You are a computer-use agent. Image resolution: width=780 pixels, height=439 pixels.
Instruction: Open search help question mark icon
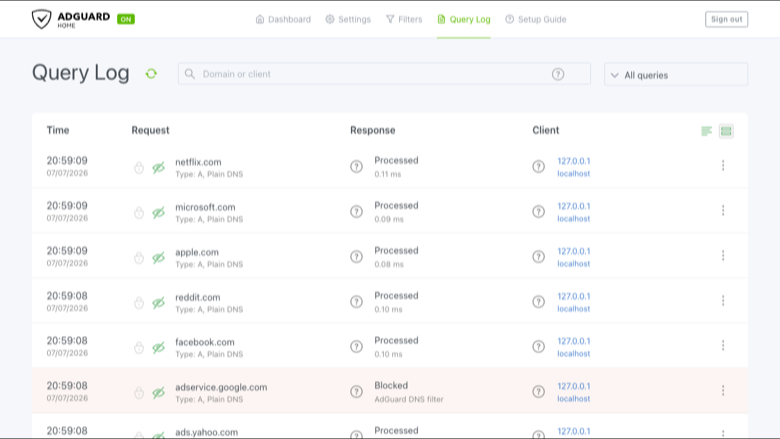pos(558,74)
